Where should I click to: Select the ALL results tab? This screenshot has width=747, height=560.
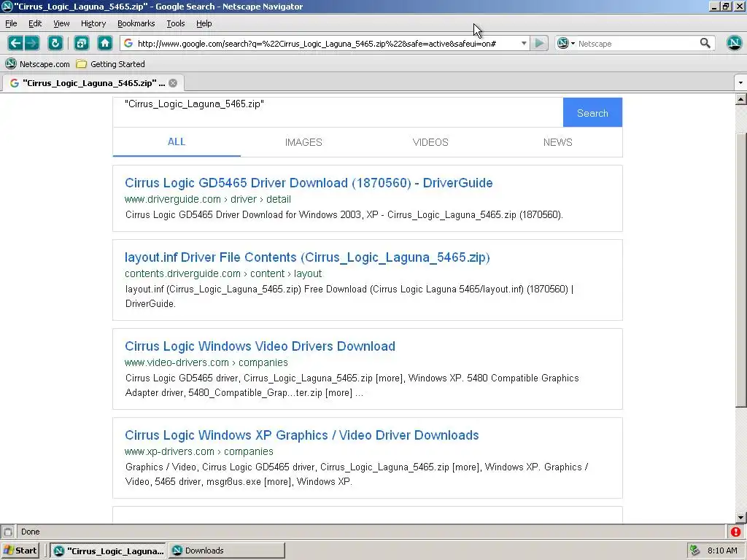point(177,142)
